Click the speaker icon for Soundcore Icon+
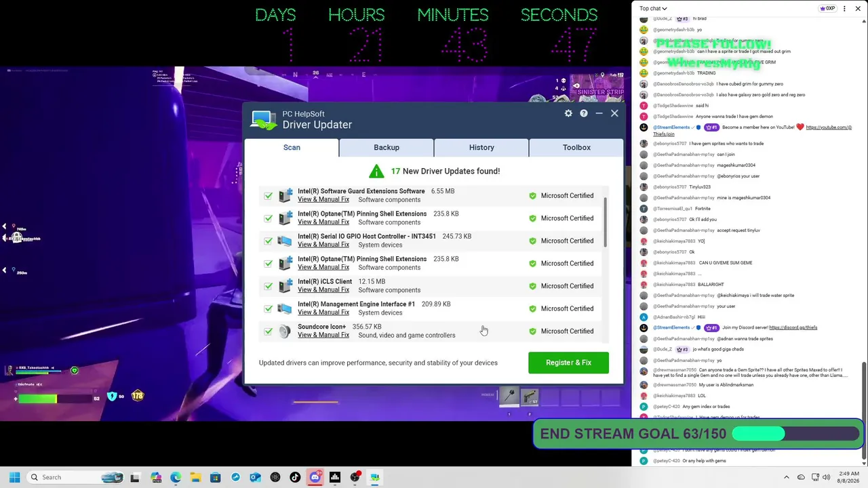This screenshot has width=868, height=488. coord(285,331)
